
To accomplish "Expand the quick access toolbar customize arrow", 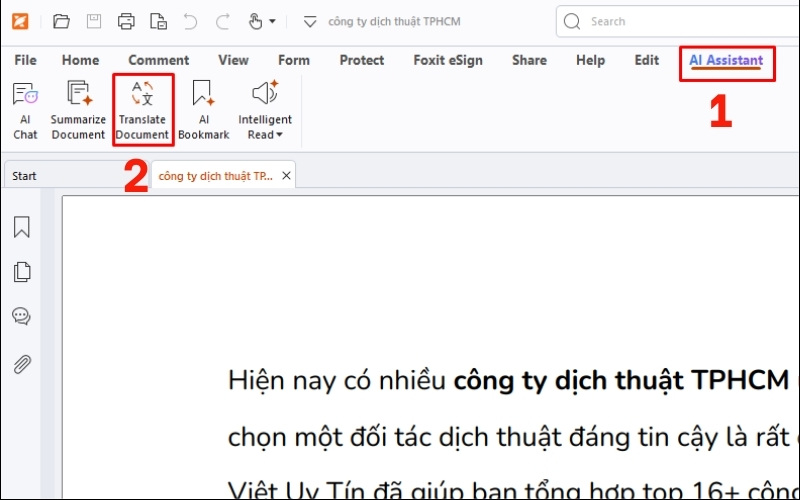I will coord(310,22).
